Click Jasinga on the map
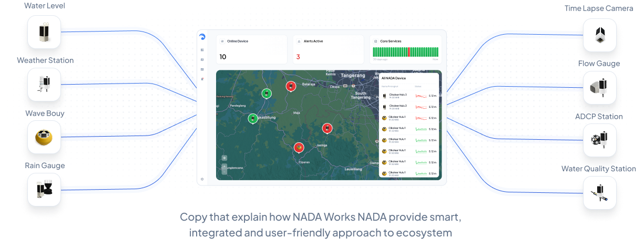 322,145
